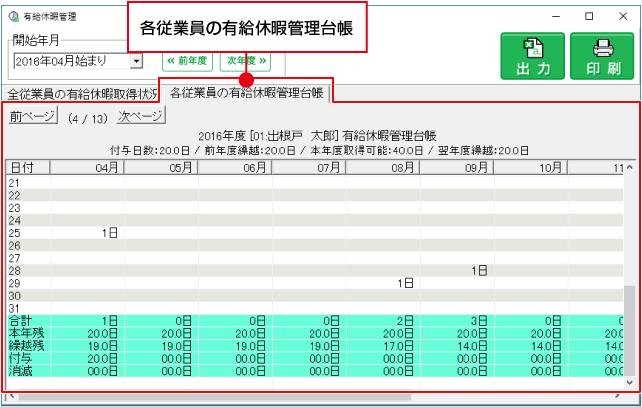Open the 開始年月 dropdown arrow

136,61
